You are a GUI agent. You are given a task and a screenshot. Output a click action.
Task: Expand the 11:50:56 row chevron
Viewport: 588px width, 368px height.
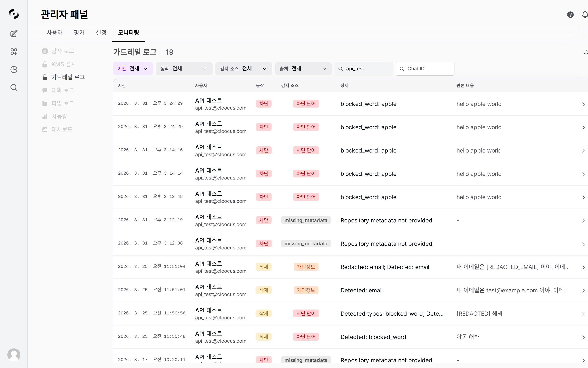[583, 314]
